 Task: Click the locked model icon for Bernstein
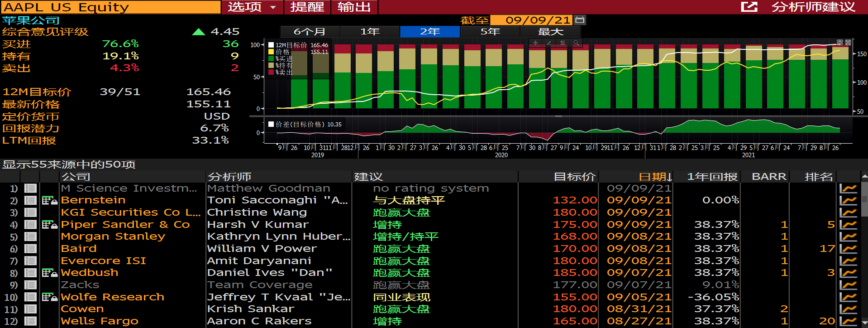pos(49,200)
